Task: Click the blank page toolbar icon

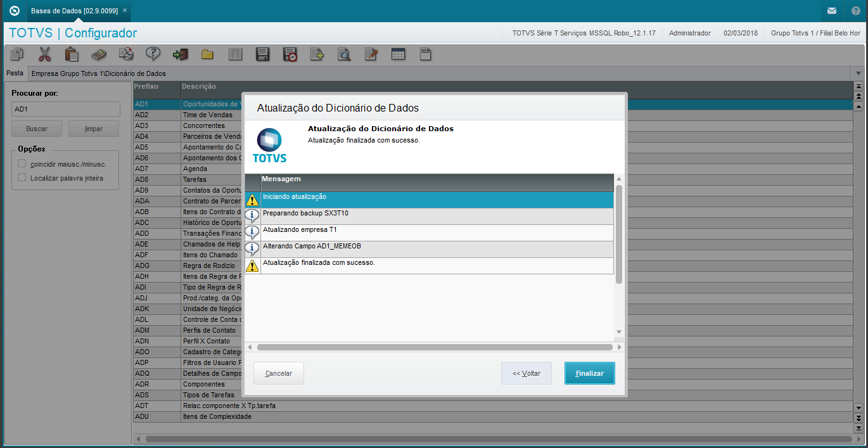Action: tap(425, 54)
